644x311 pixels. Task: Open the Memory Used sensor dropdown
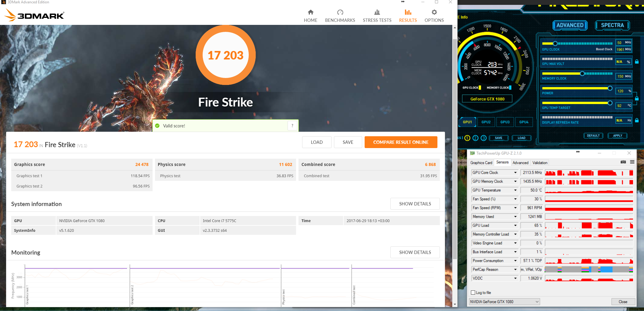515,217
